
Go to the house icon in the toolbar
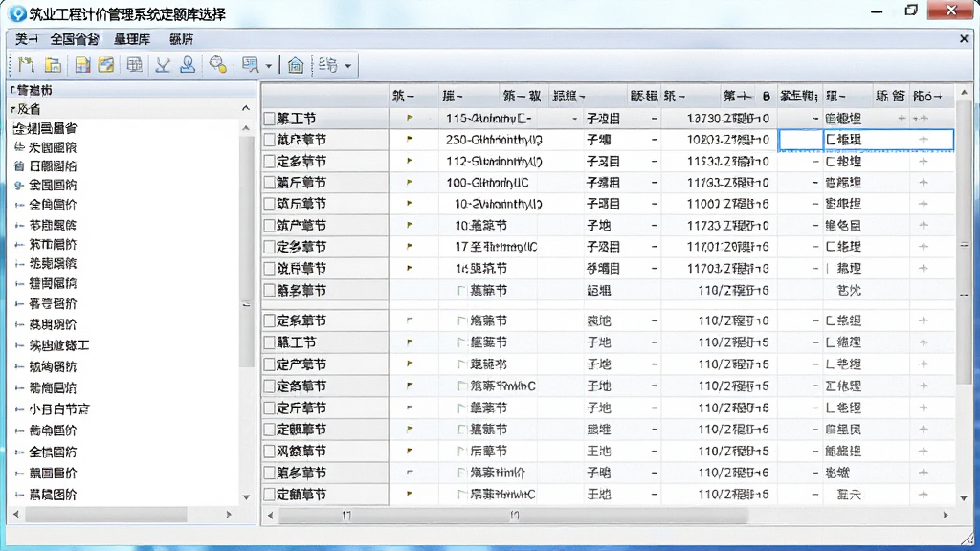tap(296, 65)
